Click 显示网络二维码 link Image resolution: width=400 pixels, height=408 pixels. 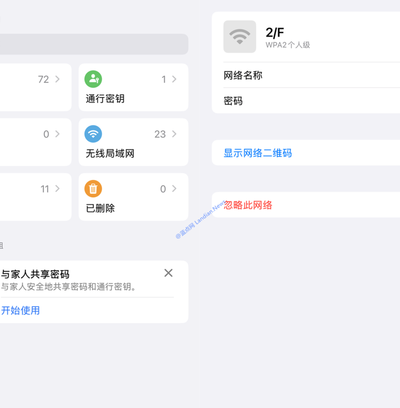click(x=258, y=153)
